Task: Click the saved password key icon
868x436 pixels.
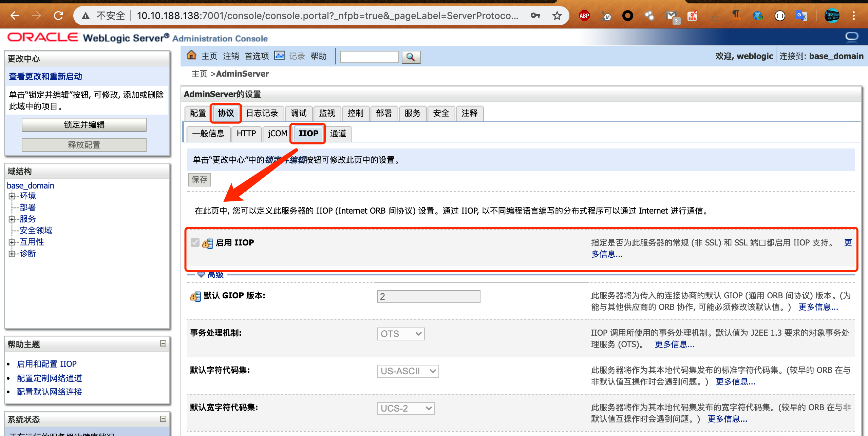Action: point(535,16)
